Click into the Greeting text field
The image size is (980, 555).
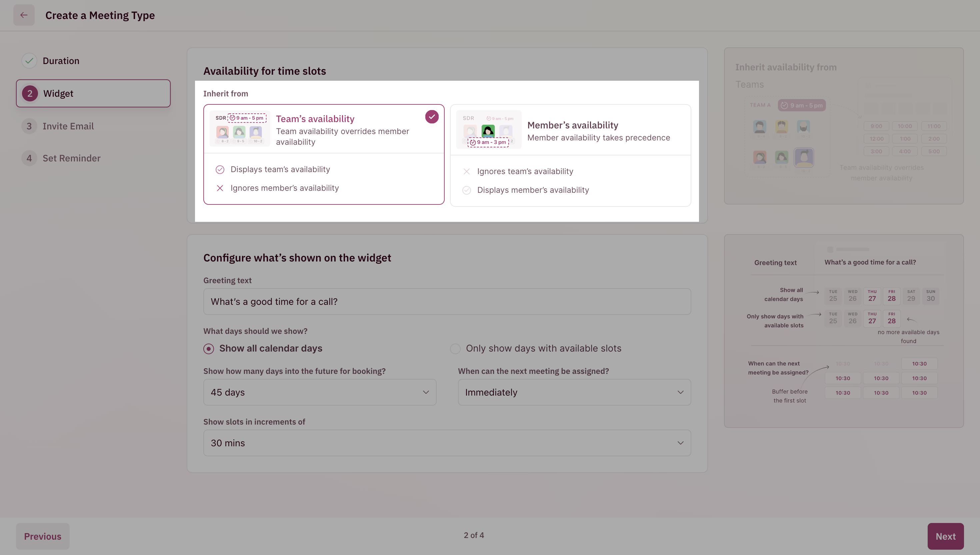coord(447,302)
